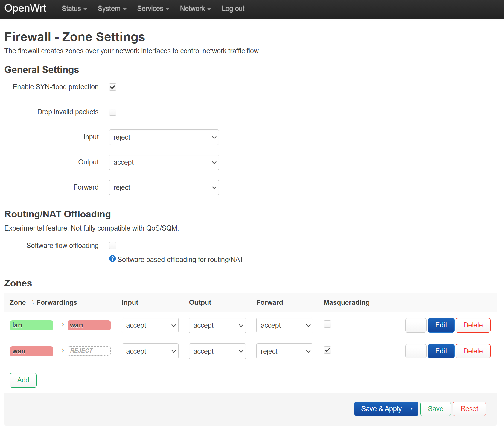Viewport: 504px width, 430px height.
Task: Click the General Settings heading
Action: [42, 70]
